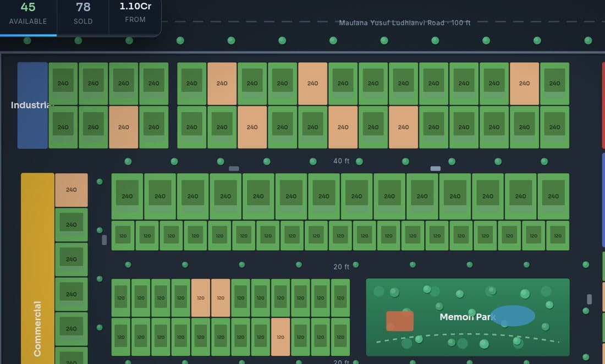Click the Maulana Yusuf Ludhianvi Road label
The height and width of the screenshot is (364, 605).
(x=404, y=23)
